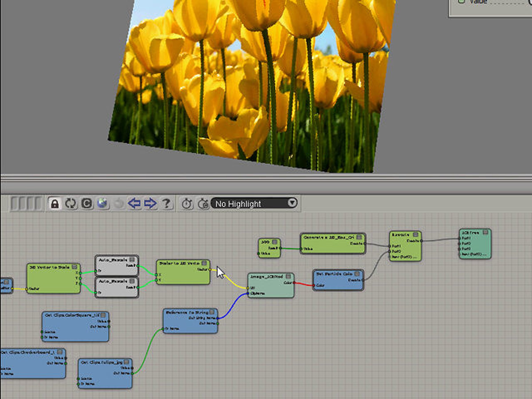Click the first stopwatch performance icon

[x=187, y=204]
